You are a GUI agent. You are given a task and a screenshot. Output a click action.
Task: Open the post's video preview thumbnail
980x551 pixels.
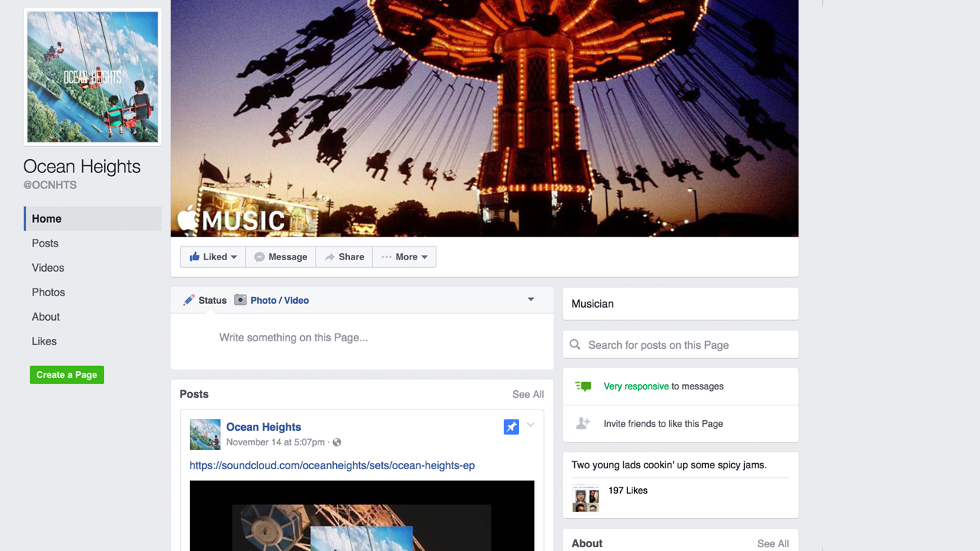(x=362, y=516)
